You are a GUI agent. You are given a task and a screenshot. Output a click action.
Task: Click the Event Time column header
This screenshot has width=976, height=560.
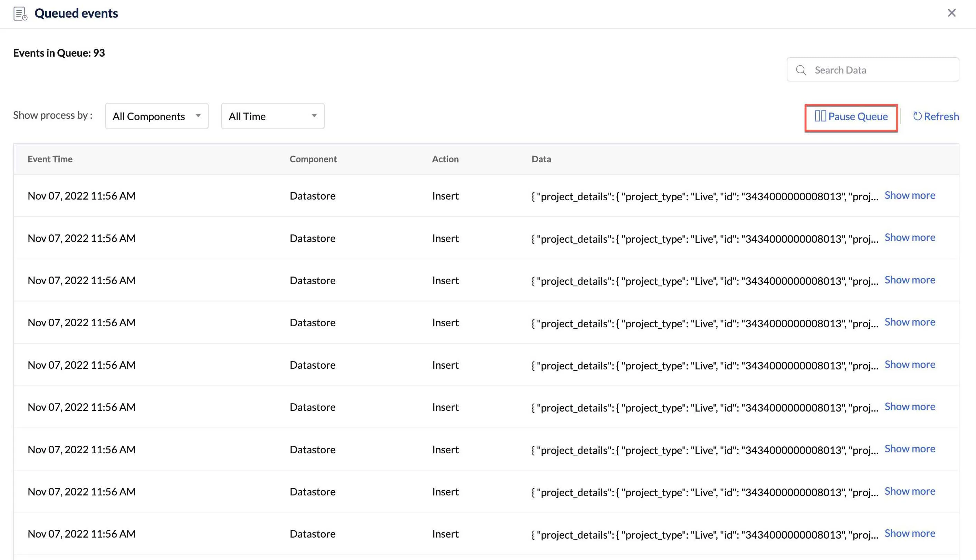pyautogui.click(x=50, y=159)
